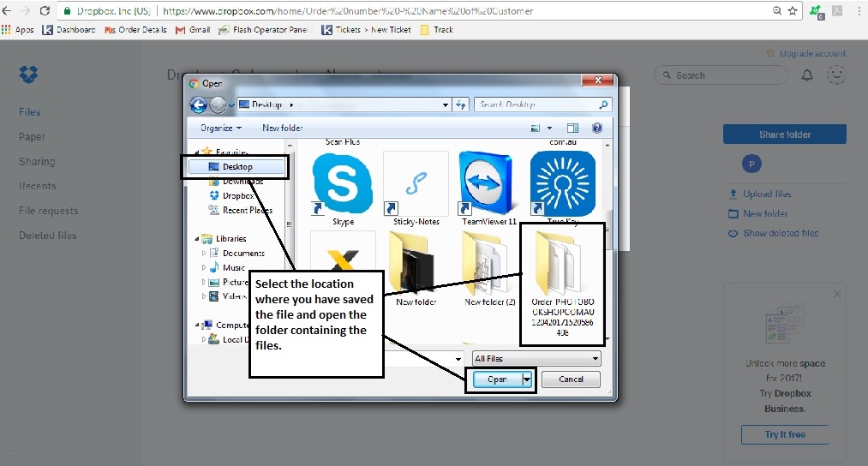868x466 pixels.
Task: Open the All Files type dropdown
Action: click(536, 359)
